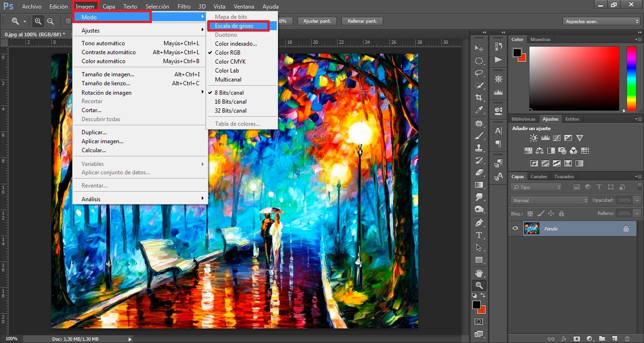644x343 pixels.
Task: Select the Elliptical Marquee tool
Action: 479,61
